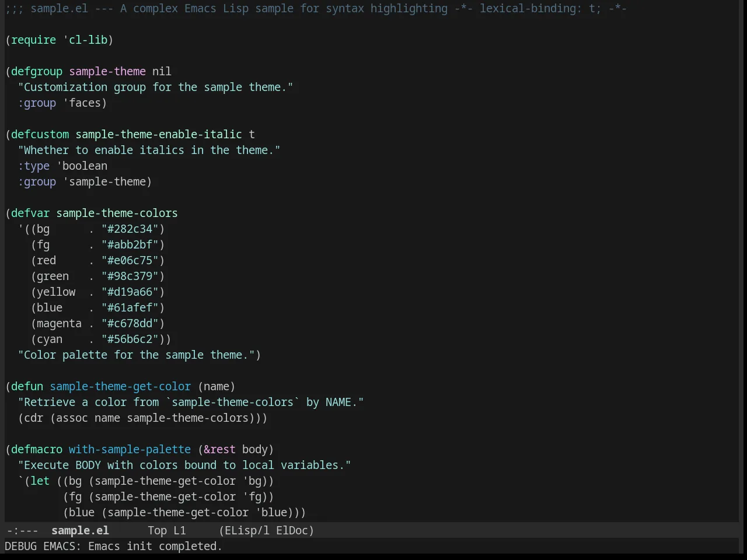This screenshot has width=747, height=560.
Task: Click the "#e06c75" red color string
Action: (130, 260)
